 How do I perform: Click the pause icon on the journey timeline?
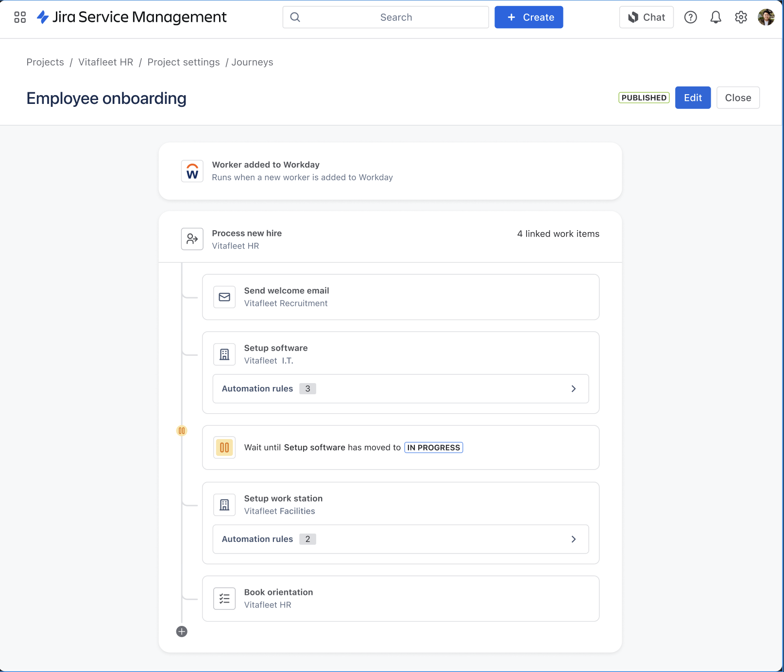[182, 430]
